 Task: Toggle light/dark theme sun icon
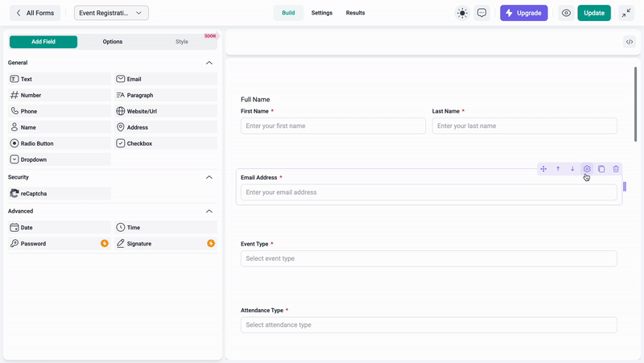pos(462,13)
